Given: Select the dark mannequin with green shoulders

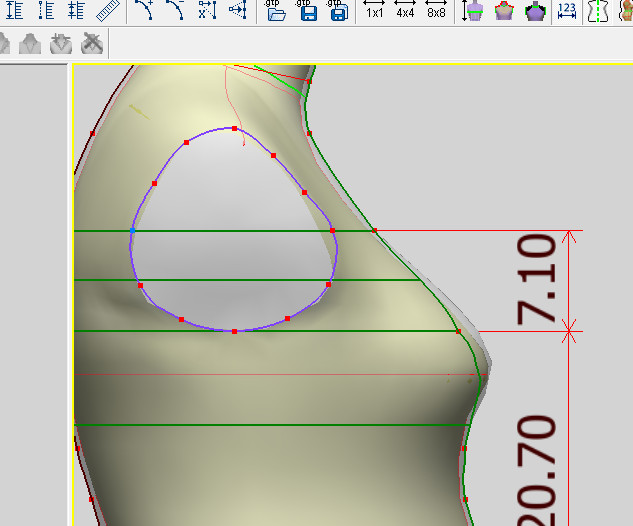Looking at the screenshot, I should tap(535, 11).
